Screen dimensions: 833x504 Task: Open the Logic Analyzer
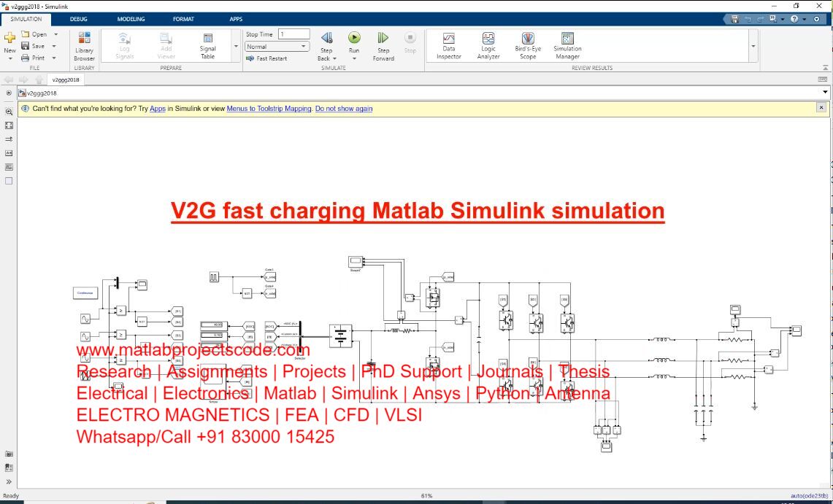coord(488,46)
